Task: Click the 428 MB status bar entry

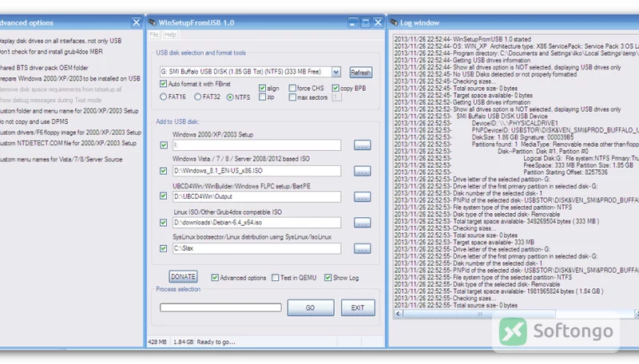Action: tap(157, 342)
